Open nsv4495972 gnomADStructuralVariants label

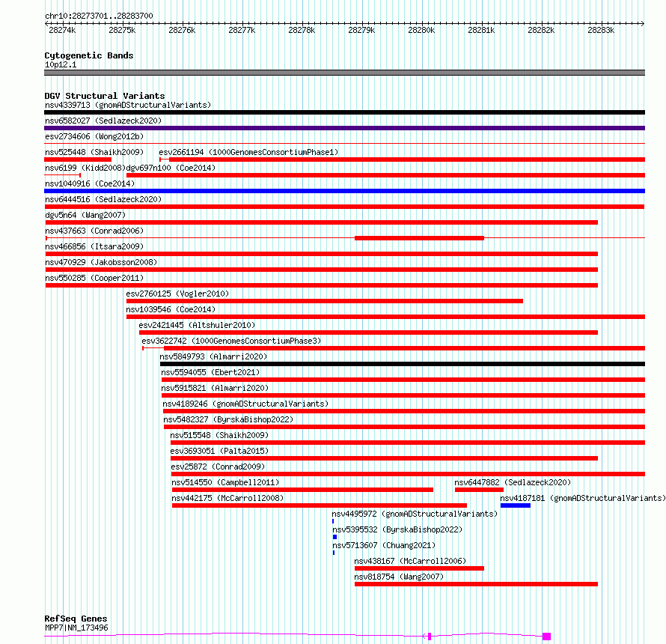tap(415, 514)
